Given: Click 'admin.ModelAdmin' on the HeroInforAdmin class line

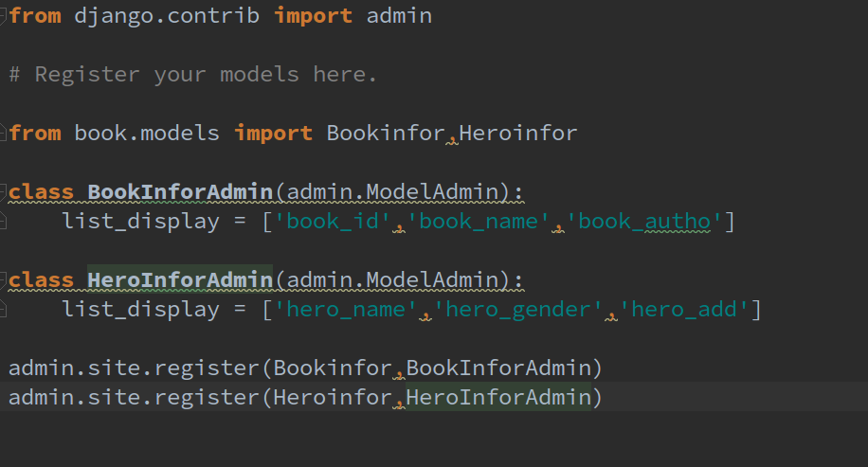Looking at the screenshot, I should click(x=392, y=280).
